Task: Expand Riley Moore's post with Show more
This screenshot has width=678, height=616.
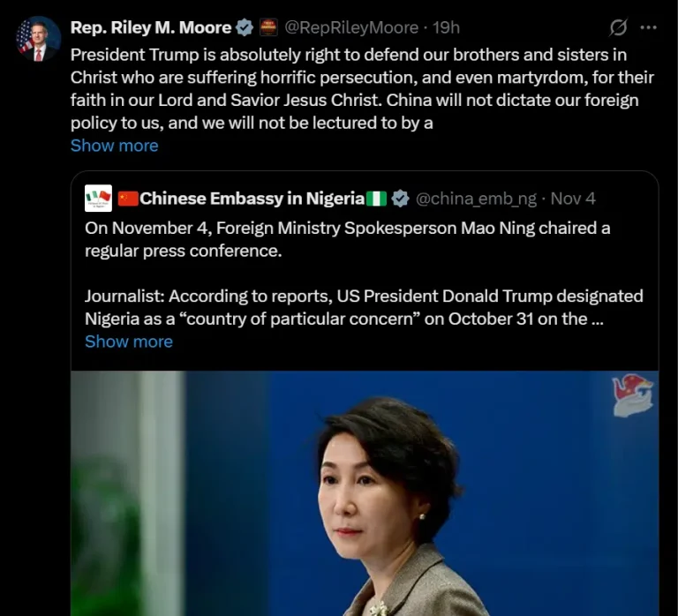Action: pyautogui.click(x=114, y=146)
